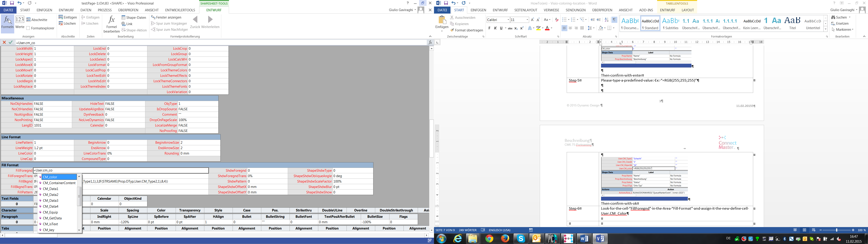Click Einfügen in the Visio Abschnitte group
The width and height of the screenshot is (868, 244).
pyautogui.click(x=68, y=17)
